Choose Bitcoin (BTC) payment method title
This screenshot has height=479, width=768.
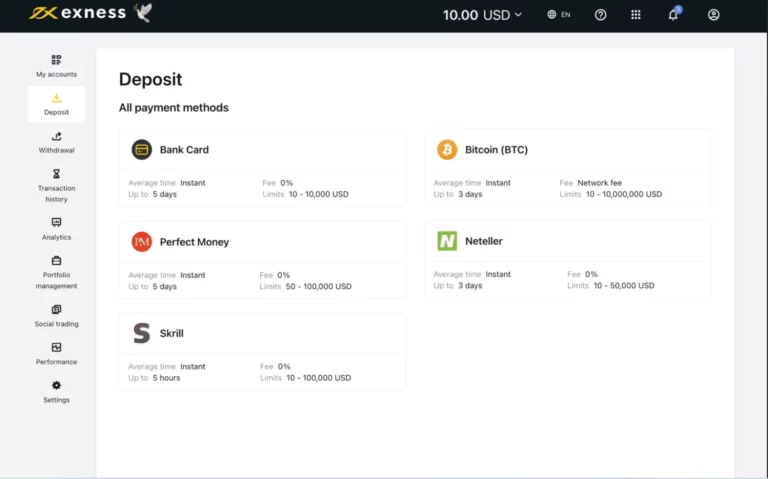pos(496,150)
